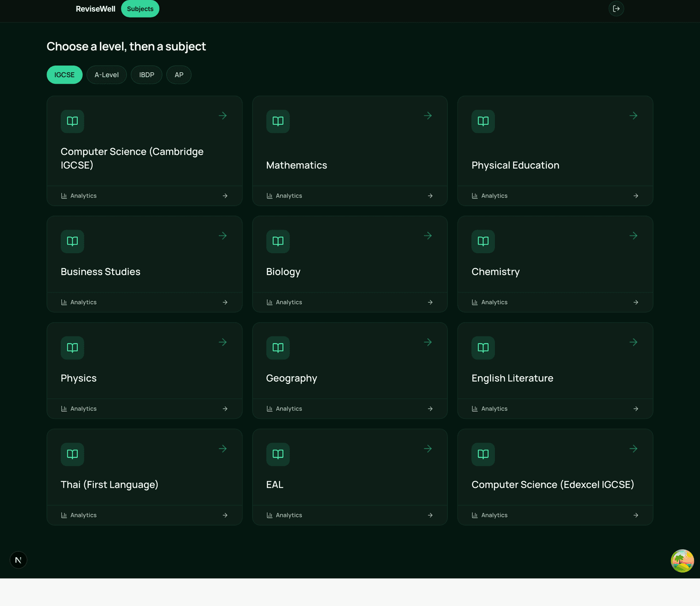Click the Analytics row arrow under Physics
The image size is (700, 606).
click(225, 409)
